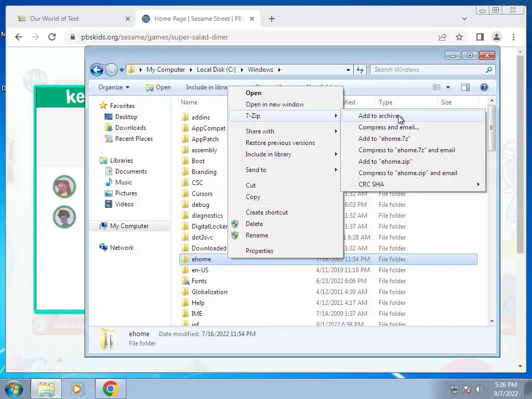Viewport: 532px width, 399px height.
Task: Choose Copy in the context menu
Action: pyautogui.click(x=286, y=197)
